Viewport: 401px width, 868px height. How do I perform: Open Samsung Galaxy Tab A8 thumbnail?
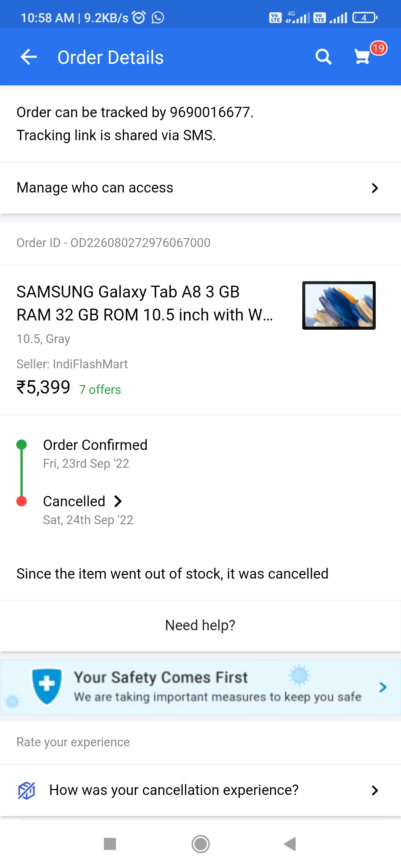point(339,305)
